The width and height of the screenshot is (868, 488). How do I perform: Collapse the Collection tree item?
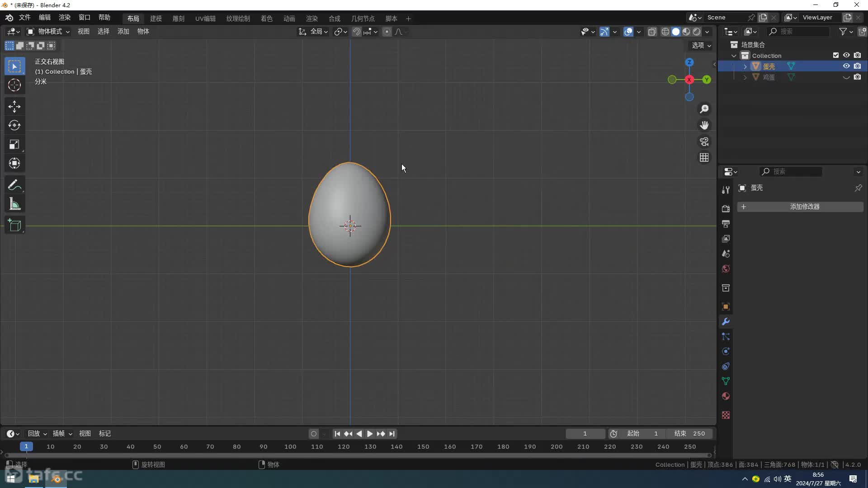(x=734, y=56)
